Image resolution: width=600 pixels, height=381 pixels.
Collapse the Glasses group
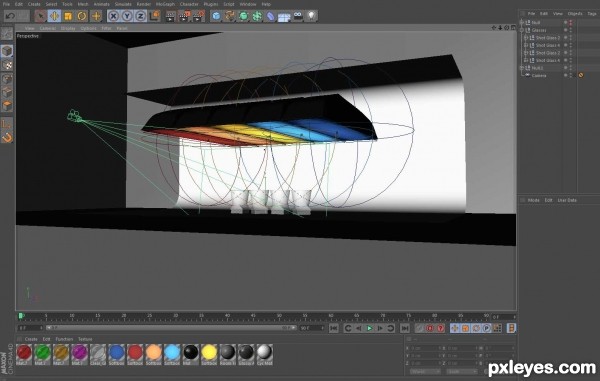tap(522, 30)
